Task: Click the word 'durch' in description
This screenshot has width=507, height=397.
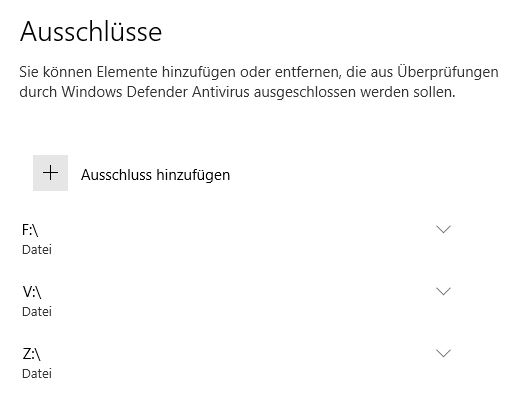Action: [x=38, y=92]
